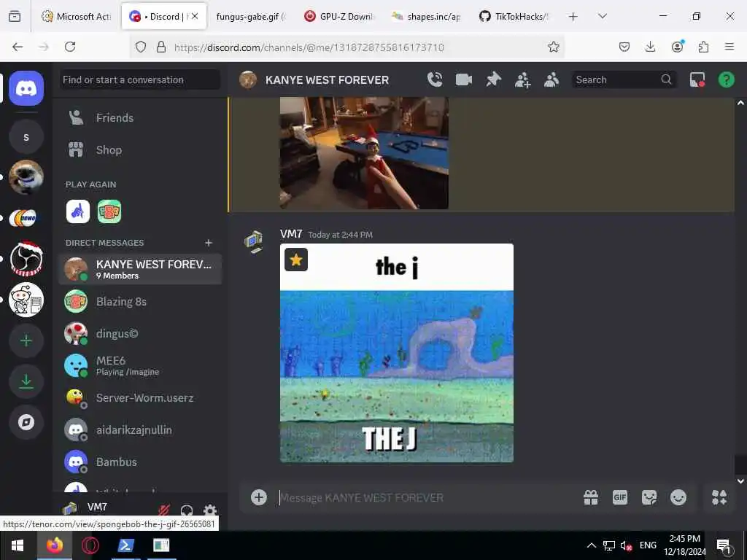
Task: Open the Friends page
Action: 140,117
